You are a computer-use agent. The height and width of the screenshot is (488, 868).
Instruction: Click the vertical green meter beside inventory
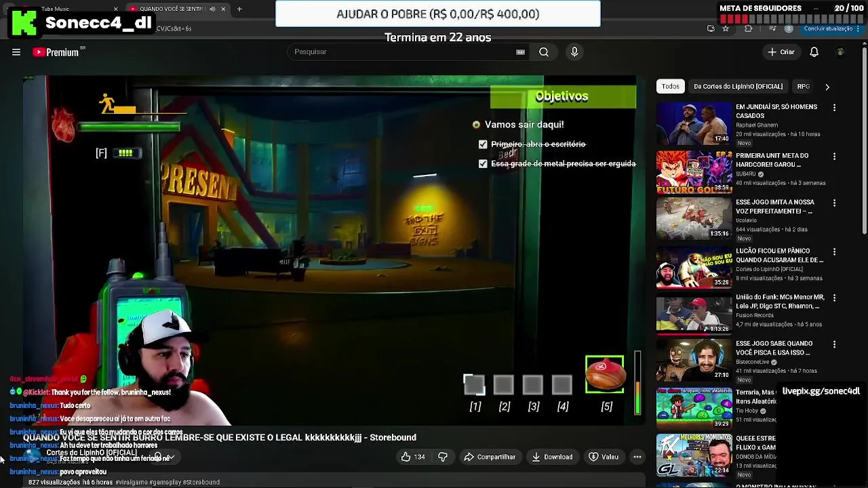pyautogui.click(x=637, y=383)
